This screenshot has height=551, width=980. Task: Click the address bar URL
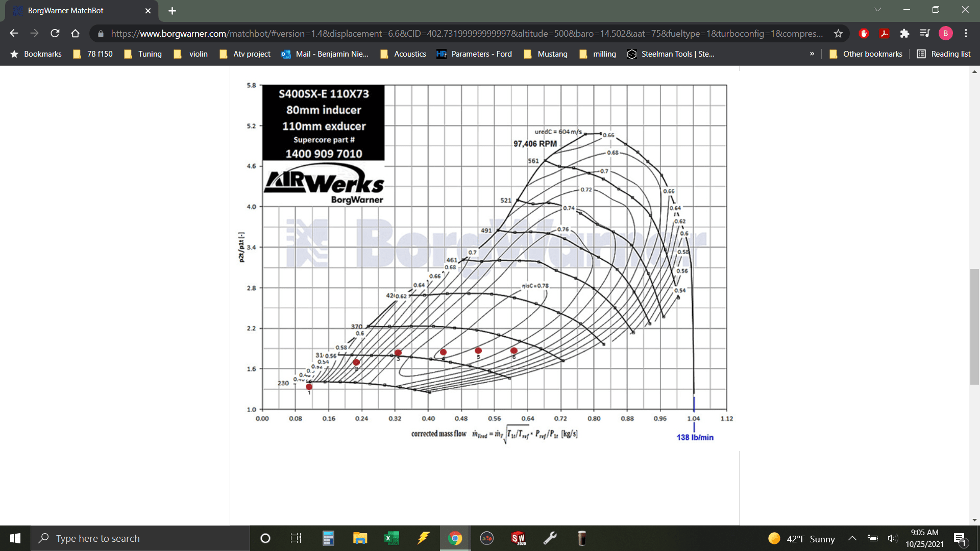coord(467,33)
